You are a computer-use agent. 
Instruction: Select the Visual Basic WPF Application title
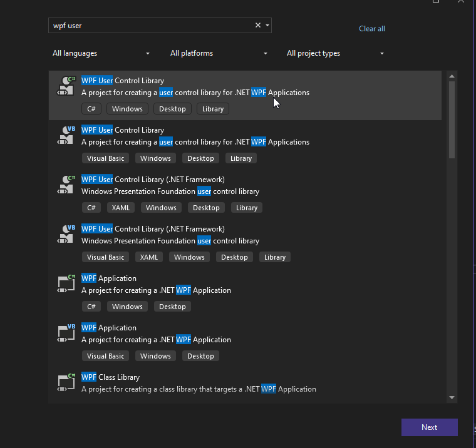point(109,328)
